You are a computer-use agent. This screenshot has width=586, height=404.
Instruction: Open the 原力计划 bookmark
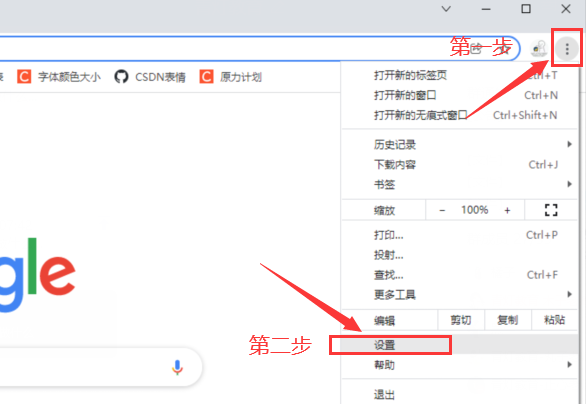pyautogui.click(x=231, y=77)
